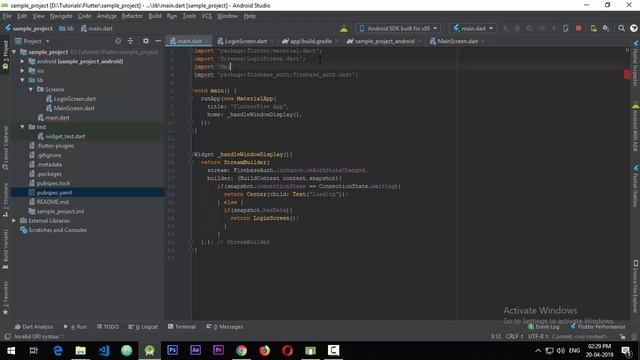
Task: Click collapse-all icon in Project panel header
Action: point(130,41)
